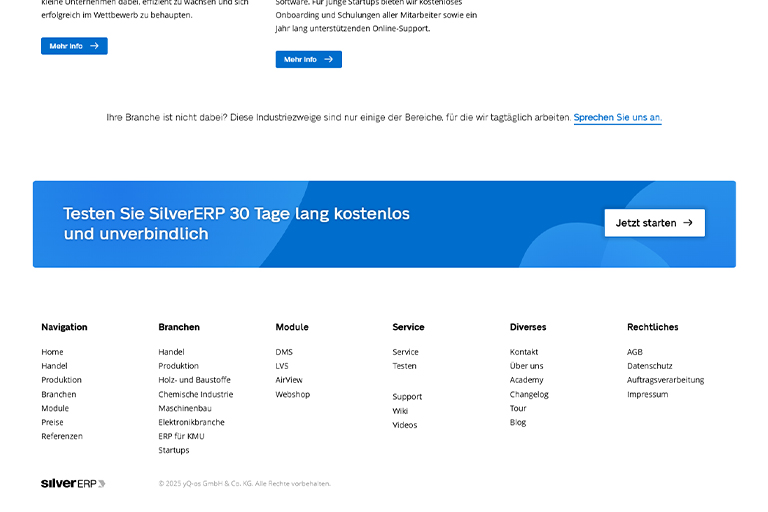Select the Elektronikbranche footer link

192,422
